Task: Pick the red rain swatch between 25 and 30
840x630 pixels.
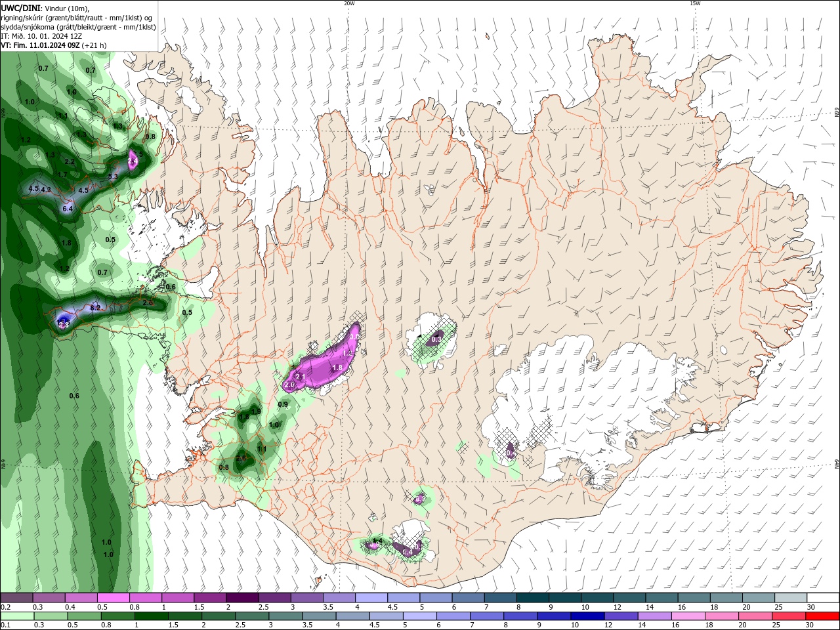Action: [789, 616]
